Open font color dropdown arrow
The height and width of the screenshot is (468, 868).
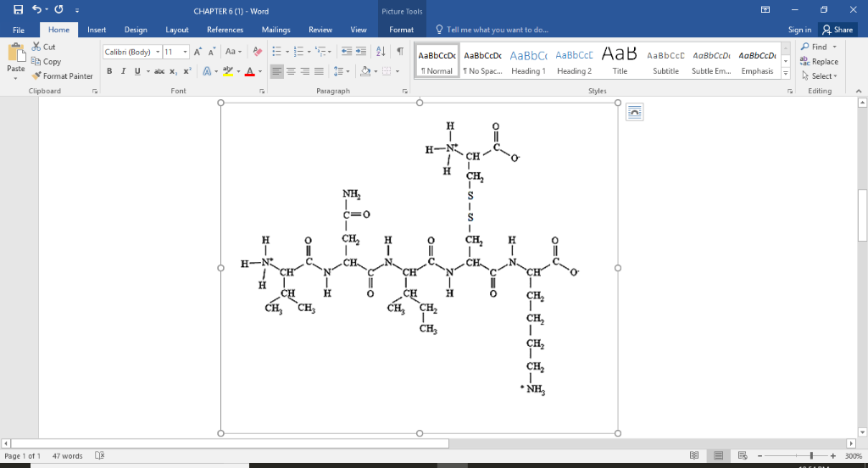click(x=259, y=71)
